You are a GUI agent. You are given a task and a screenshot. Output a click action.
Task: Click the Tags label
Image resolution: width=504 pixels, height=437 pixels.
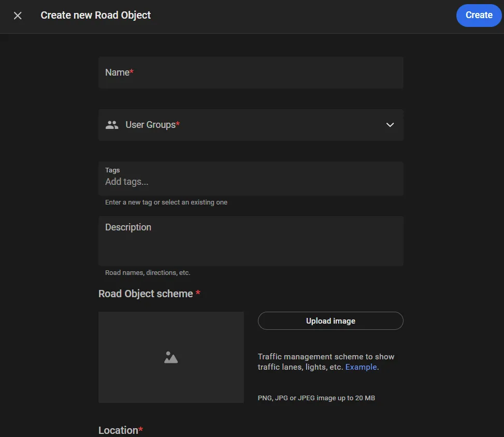click(112, 170)
